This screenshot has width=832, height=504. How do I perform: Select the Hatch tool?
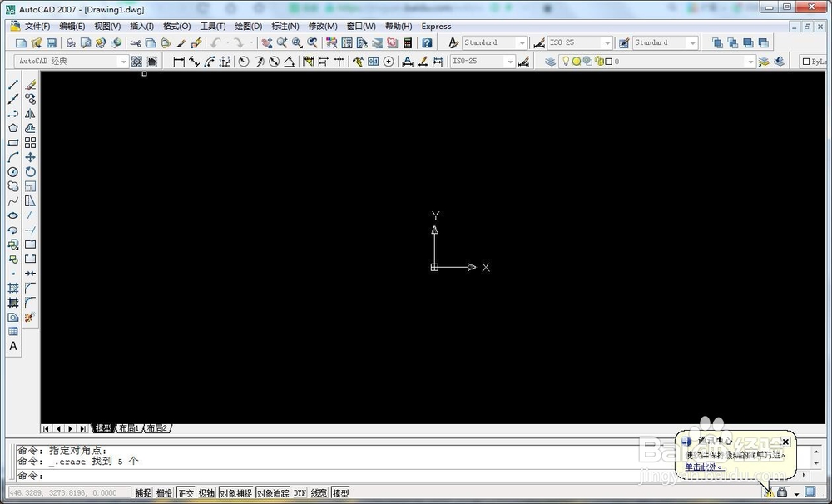pos(13,288)
